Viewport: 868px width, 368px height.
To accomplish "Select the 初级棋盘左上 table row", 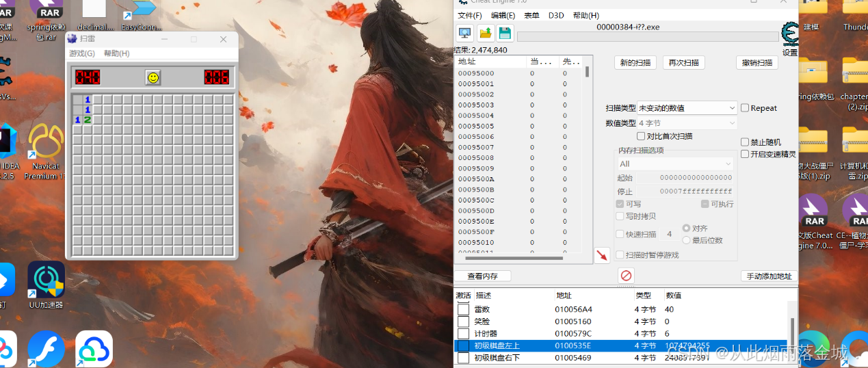I will pos(621,346).
